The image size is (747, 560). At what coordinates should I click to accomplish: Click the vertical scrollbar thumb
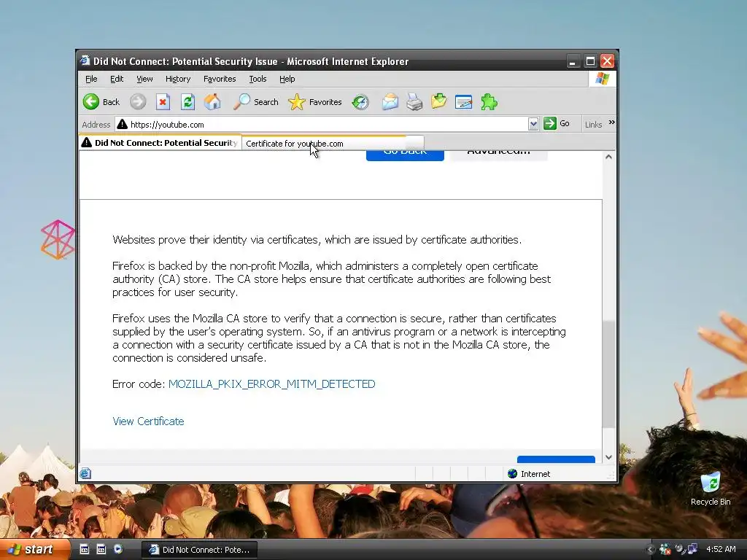tap(608, 374)
